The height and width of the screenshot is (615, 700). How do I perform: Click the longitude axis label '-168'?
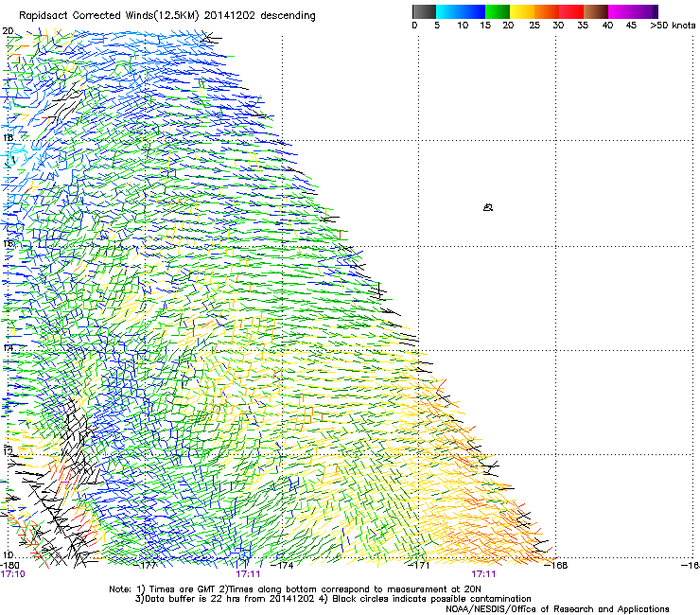(x=557, y=566)
